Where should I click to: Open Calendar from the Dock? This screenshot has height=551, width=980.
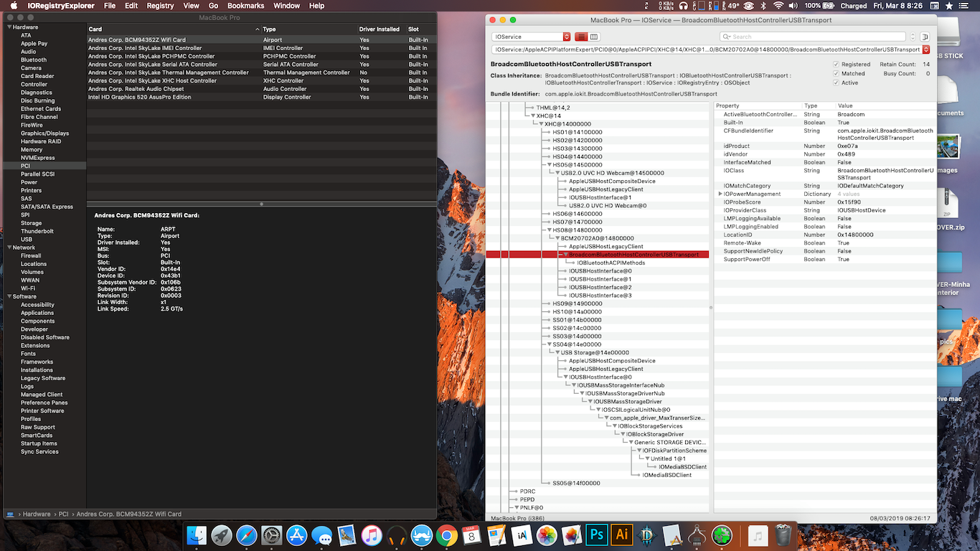[471, 534]
